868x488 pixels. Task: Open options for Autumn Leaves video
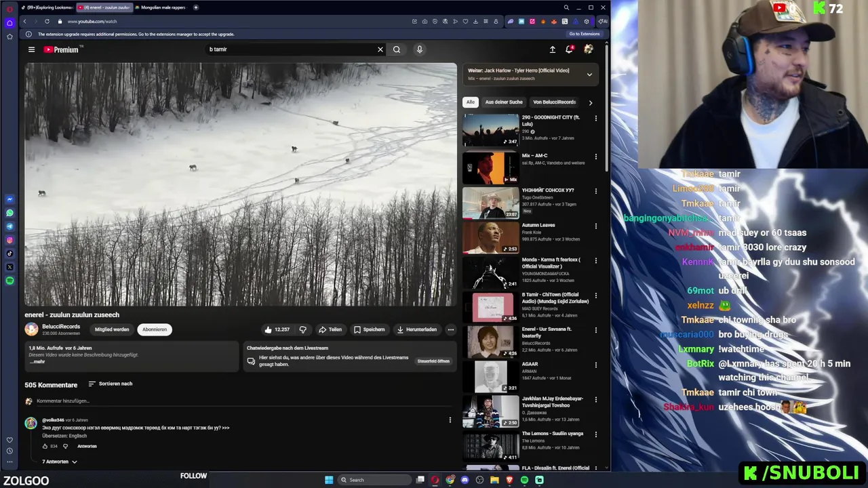[596, 226]
